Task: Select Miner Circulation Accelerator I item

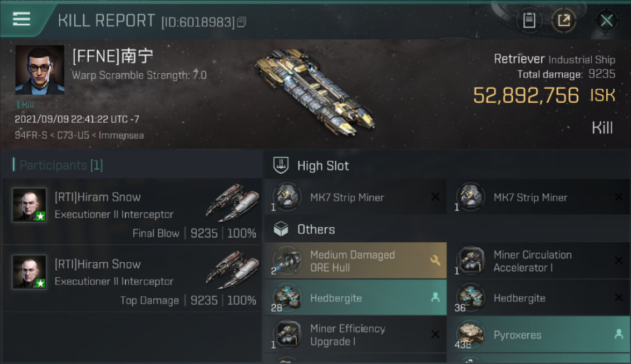Action: tap(538, 261)
